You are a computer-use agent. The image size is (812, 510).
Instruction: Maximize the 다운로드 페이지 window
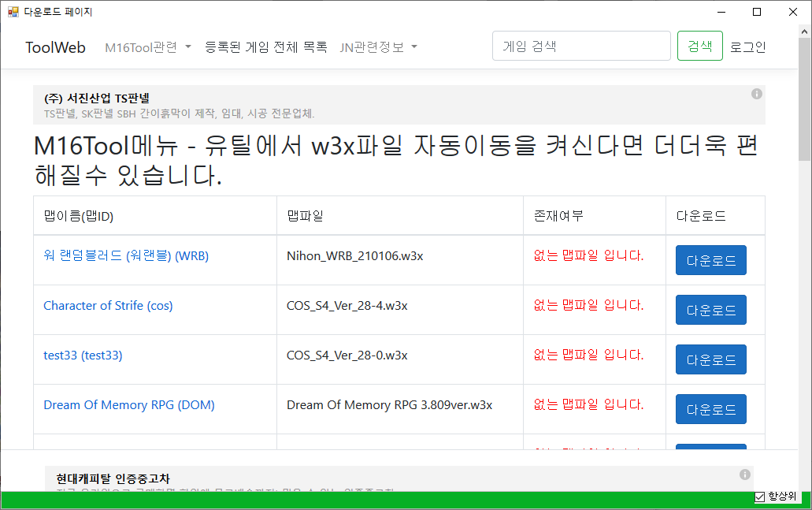757,11
